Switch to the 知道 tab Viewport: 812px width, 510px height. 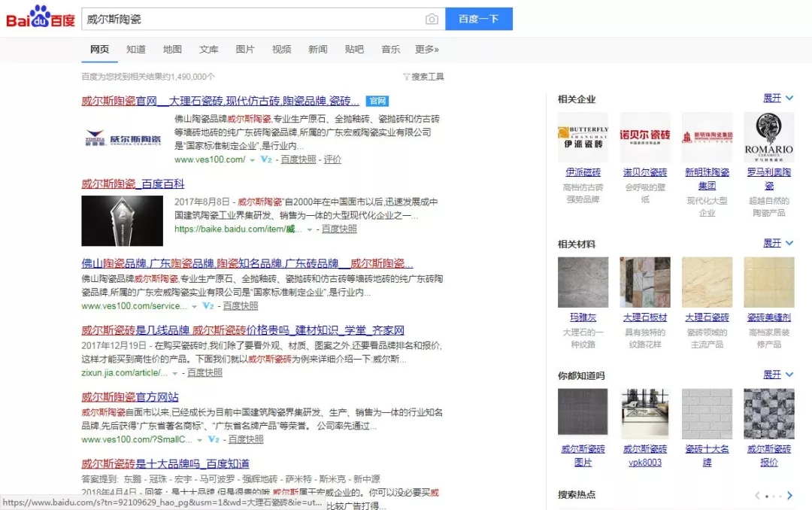click(x=136, y=49)
